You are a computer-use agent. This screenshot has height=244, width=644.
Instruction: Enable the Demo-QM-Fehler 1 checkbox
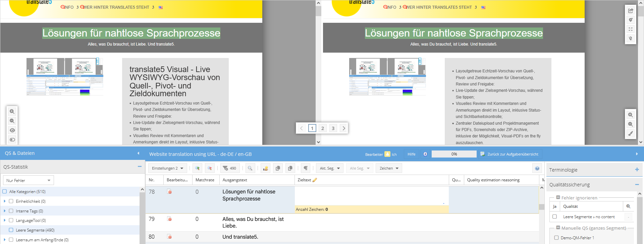[x=556, y=238]
